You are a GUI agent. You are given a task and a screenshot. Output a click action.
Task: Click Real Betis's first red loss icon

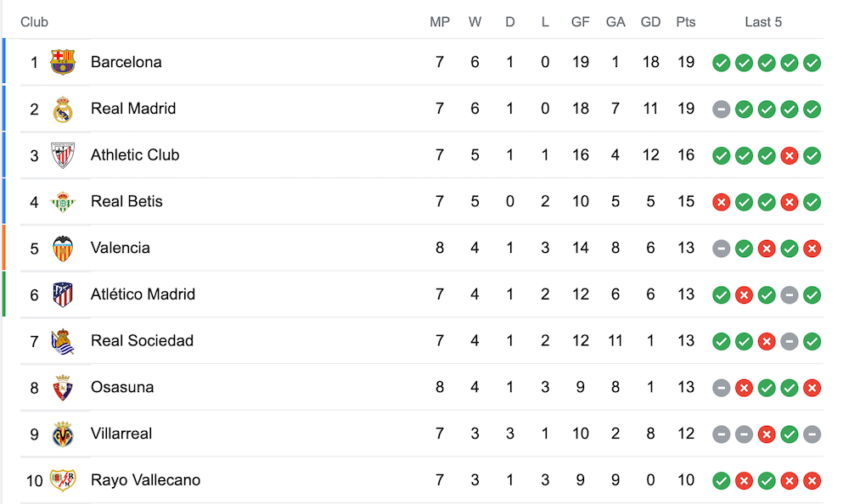point(721,203)
